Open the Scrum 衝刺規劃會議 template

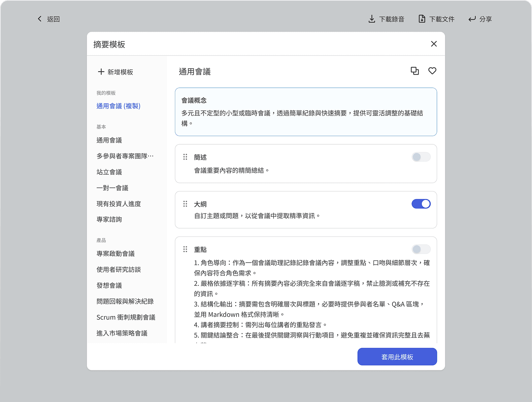pyautogui.click(x=126, y=317)
